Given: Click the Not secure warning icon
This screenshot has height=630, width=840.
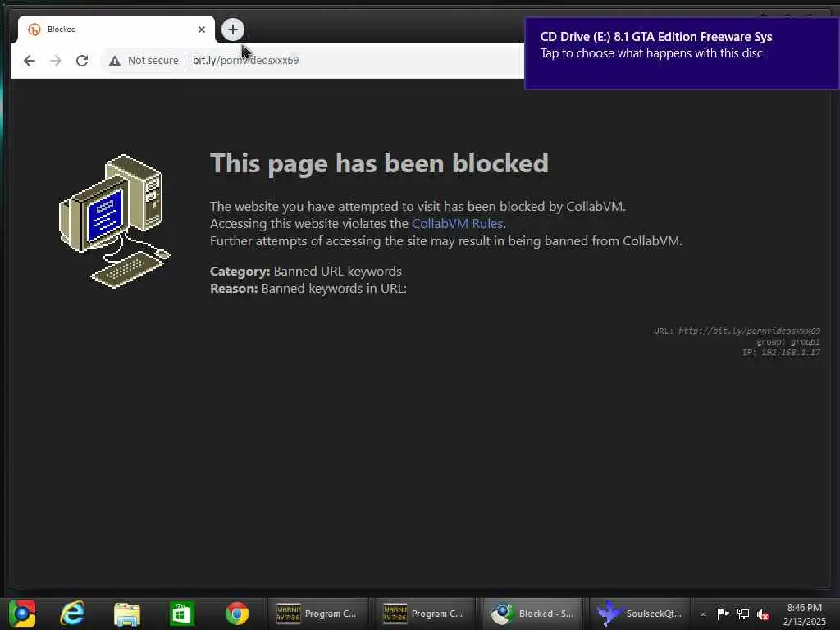Looking at the screenshot, I should [x=115, y=61].
